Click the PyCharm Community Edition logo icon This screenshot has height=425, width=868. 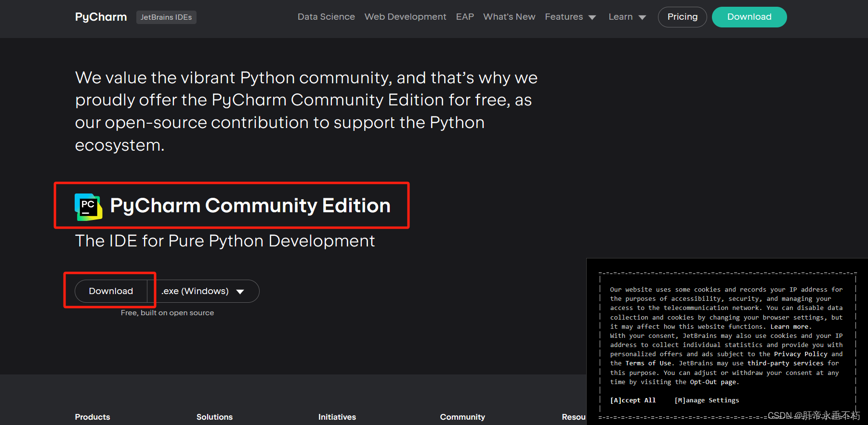pos(88,206)
